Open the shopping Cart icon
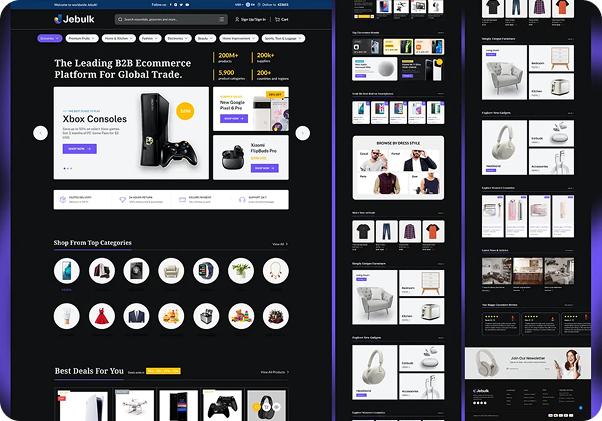This screenshot has width=602, height=421. [277, 19]
